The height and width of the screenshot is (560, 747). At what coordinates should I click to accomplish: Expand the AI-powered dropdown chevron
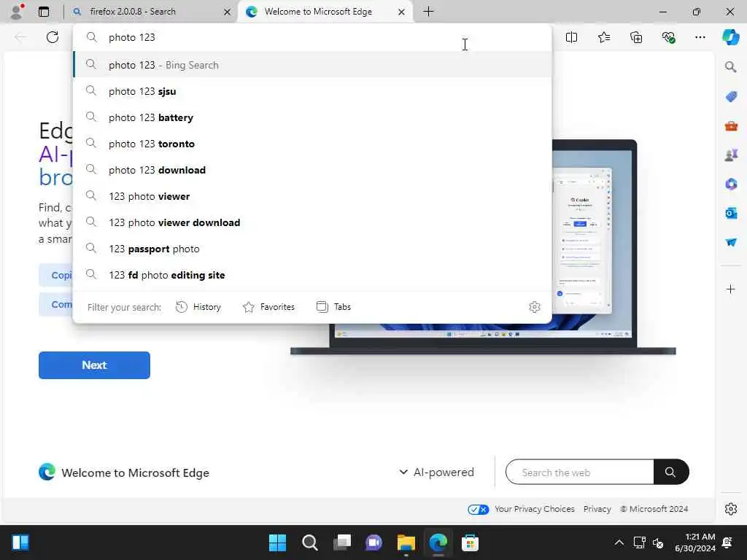coord(403,472)
